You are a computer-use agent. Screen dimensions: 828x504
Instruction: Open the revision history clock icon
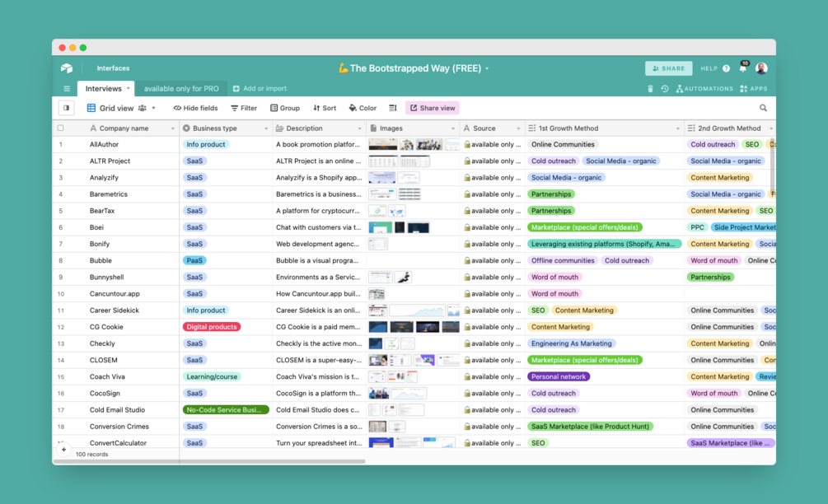tap(665, 89)
